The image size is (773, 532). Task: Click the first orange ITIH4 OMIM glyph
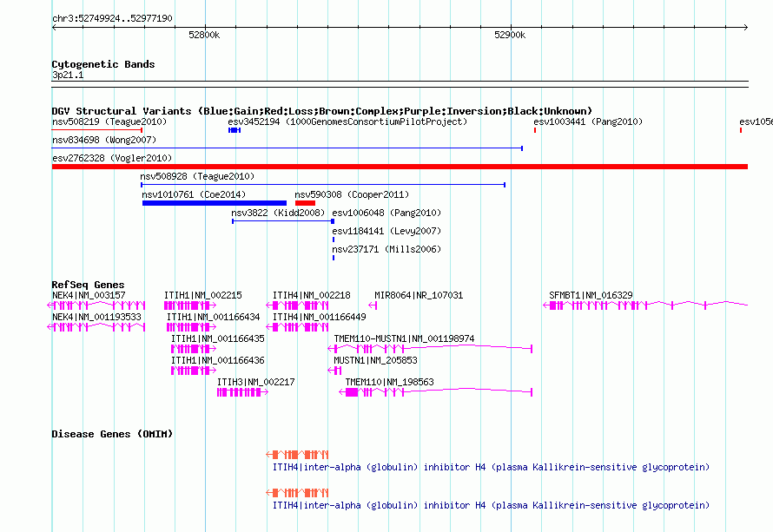click(297, 454)
